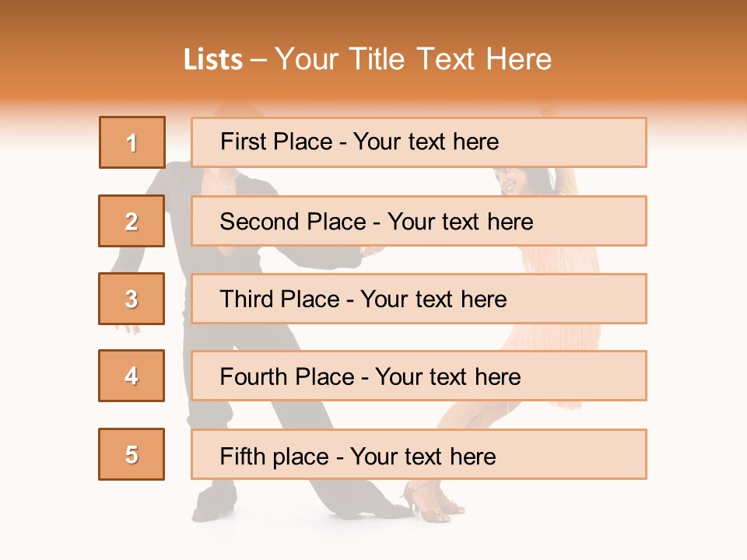747x560 pixels.
Task: Select the First Place text bar
Action: click(x=419, y=142)
